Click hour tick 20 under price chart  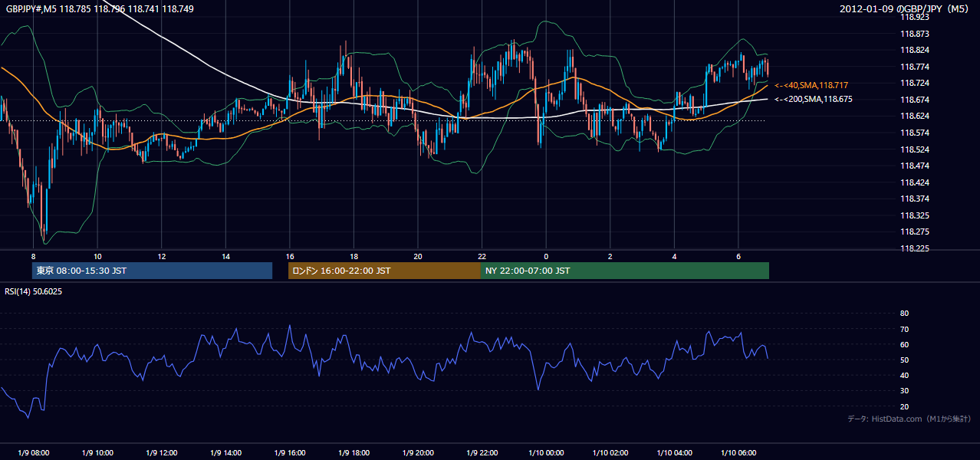[418, 256]
